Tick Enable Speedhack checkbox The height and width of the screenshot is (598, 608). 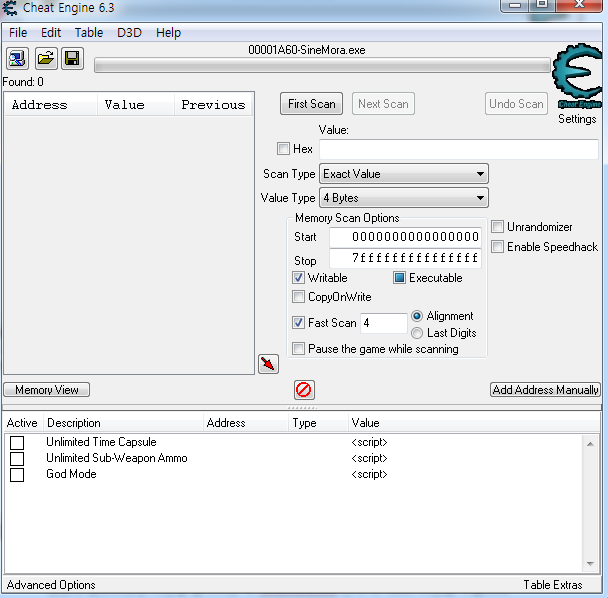[497, 247]
